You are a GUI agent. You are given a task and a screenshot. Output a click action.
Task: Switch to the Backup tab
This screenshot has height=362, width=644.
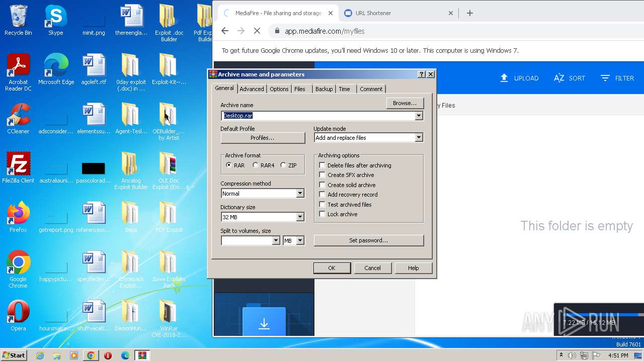pyautogui.click(x=324, y=89)
